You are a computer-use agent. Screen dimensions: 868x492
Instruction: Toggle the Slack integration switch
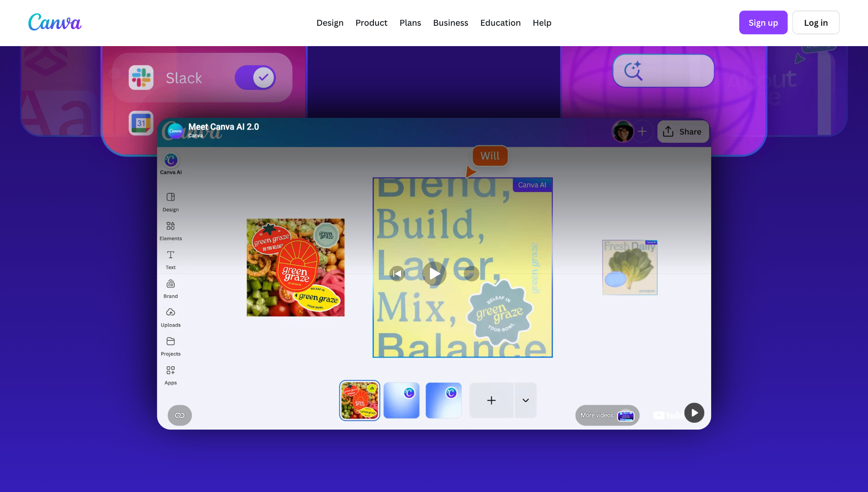(255, 78)
